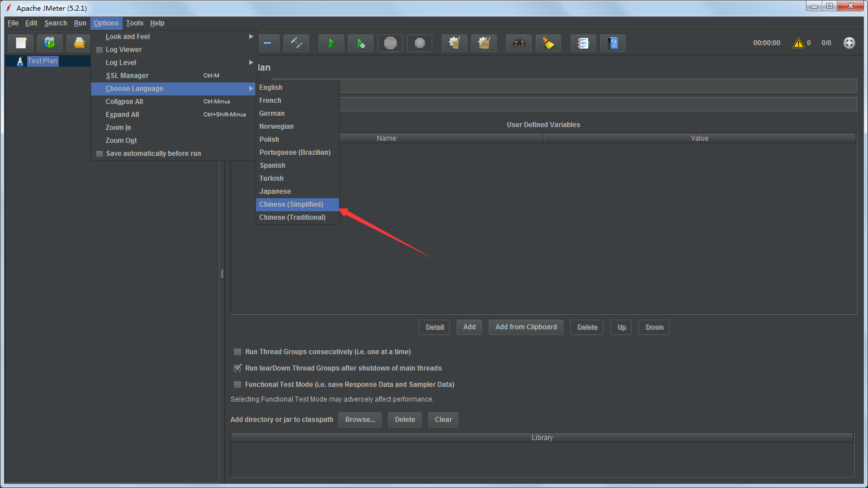
Task: Open the Search menu
Action: tap(56, 23)
